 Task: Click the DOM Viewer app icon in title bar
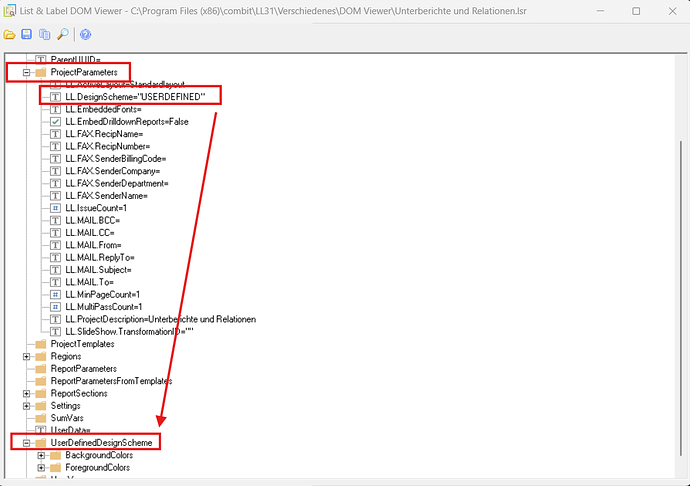(x=10, y=11)
